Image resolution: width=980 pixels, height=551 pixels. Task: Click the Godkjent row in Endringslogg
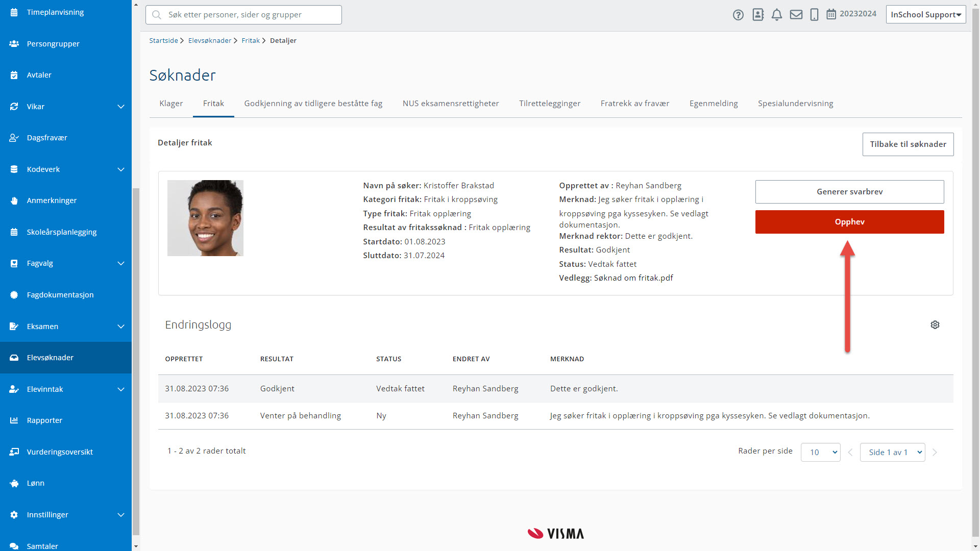[555, 389]
